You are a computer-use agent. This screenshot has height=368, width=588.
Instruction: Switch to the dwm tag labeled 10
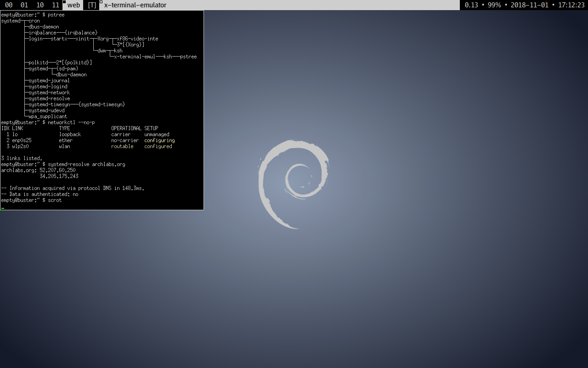(x=40, y=5)
